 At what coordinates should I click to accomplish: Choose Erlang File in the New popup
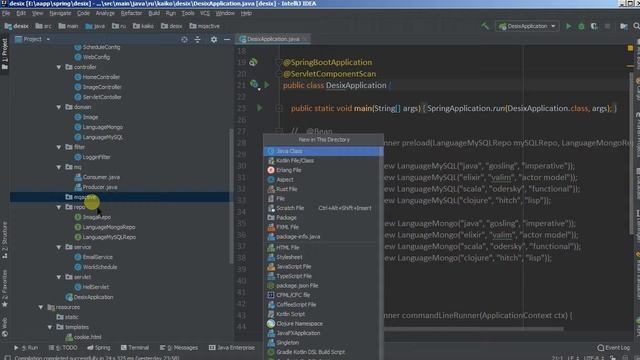click(x=322, y=170)
